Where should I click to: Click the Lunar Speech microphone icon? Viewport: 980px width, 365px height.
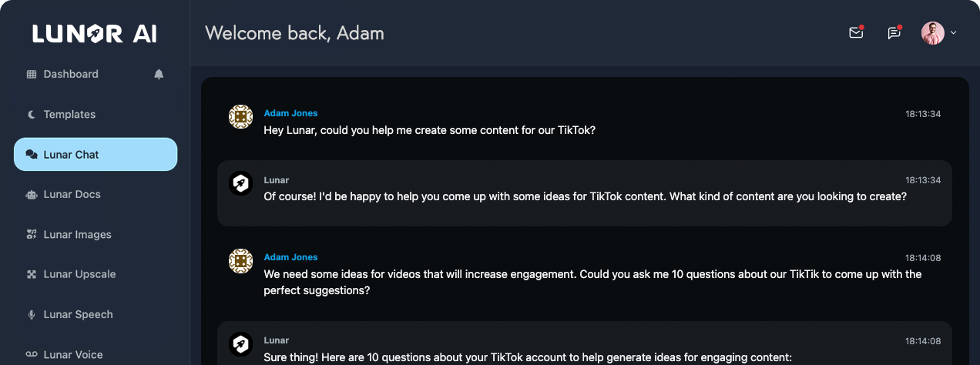click(32, 315)
